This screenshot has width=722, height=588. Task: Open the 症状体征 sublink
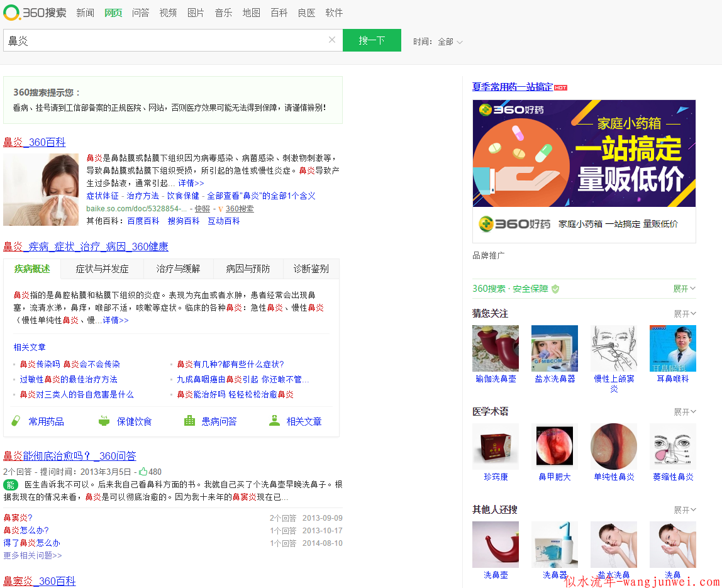coord(103,196)
